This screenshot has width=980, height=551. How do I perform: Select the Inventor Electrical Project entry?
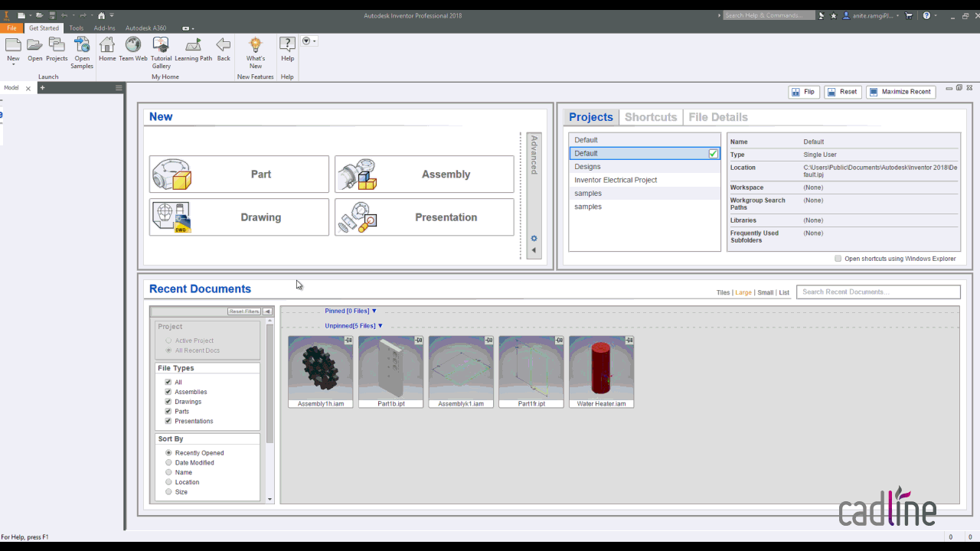pyautogui.click(x=645, y=180)
